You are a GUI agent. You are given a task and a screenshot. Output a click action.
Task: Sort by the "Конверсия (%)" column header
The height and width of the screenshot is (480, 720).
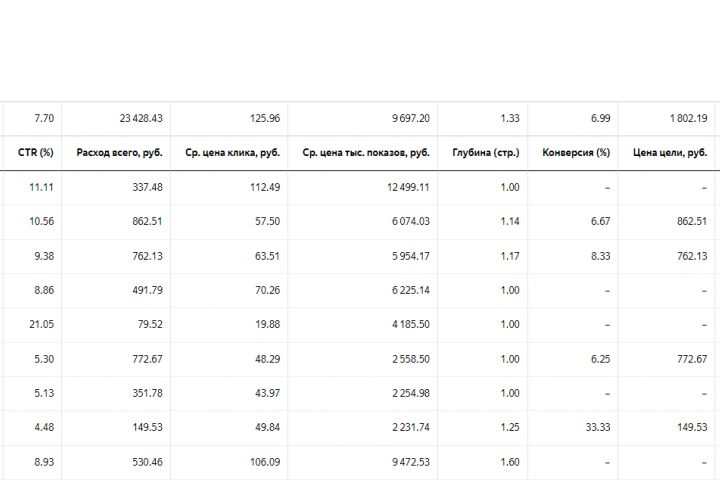coord(576,153)
